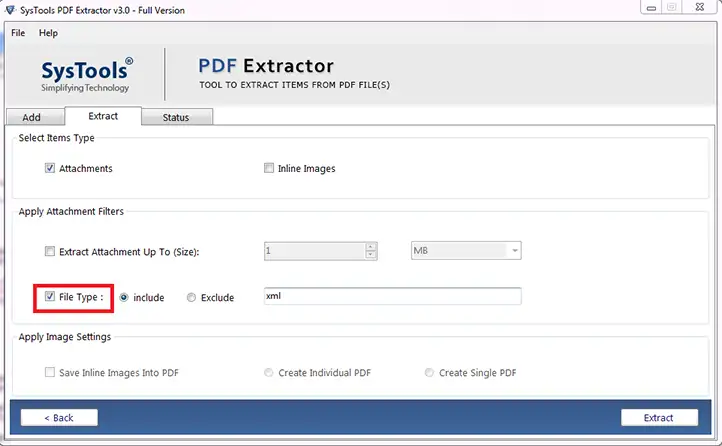The height and width of the screenshot is (446, 722).
Task: Maximize the PDF Extractor window
Action: click(671, 7)
